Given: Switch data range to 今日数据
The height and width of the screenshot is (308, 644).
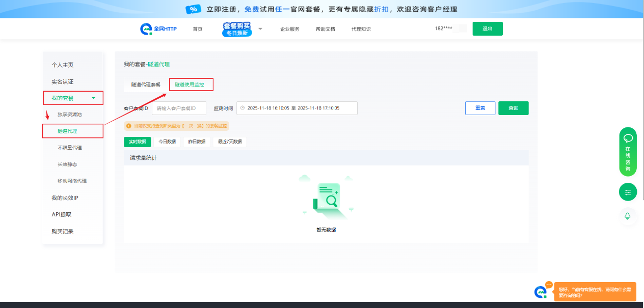Looking at the screenshot, I should 167,142.
